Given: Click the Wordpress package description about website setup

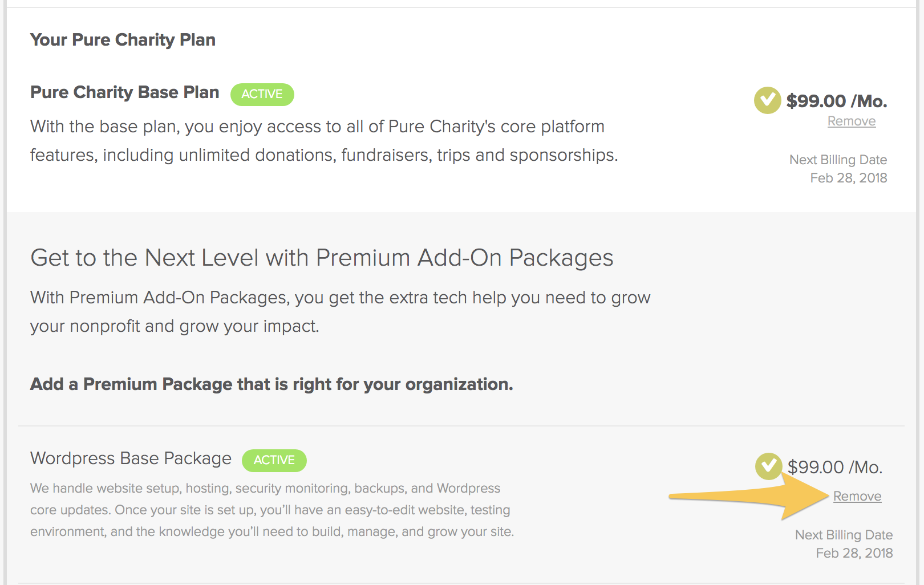Looking at the screenshot, I should (272, 510).
